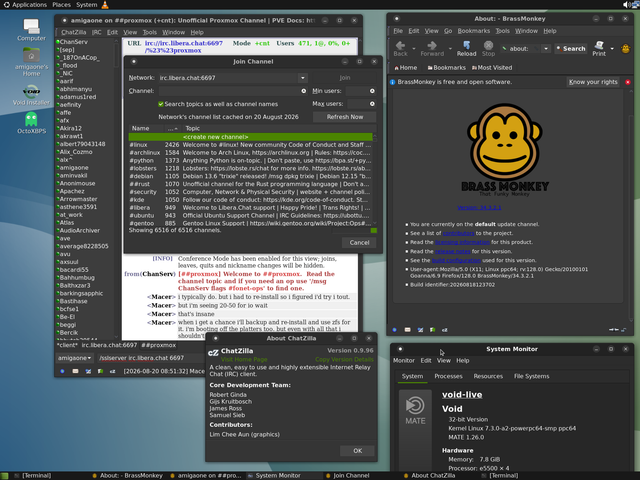The width and height of the screenshot is (640, 480).
Task: Click the Print icon in BrassMonkey
Action: pyautogui.click(x=599, y=48)
